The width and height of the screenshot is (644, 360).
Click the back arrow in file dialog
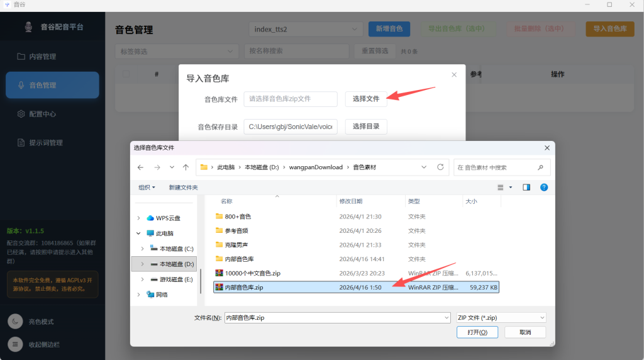pos(140,167)
